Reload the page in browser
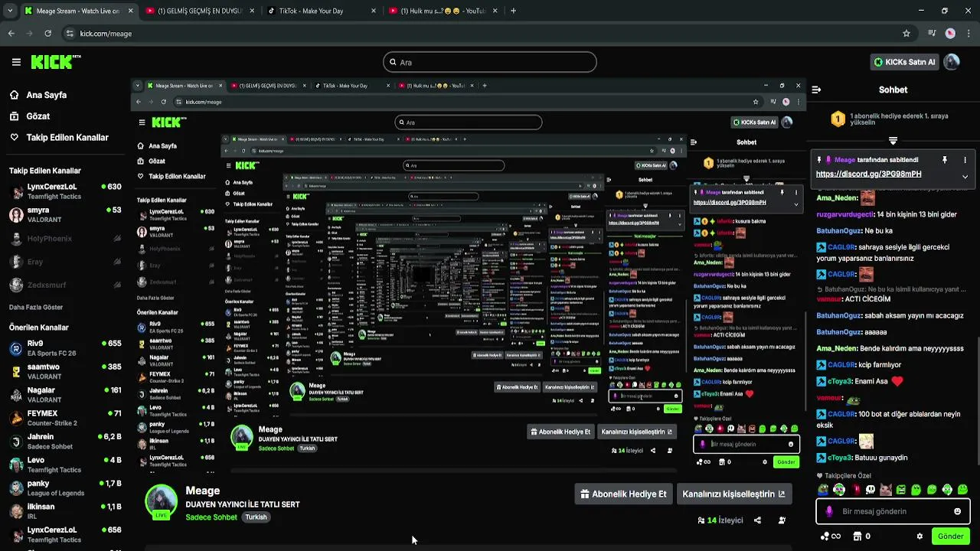This screenshot has width=980, height=551. tap(48, 34)
